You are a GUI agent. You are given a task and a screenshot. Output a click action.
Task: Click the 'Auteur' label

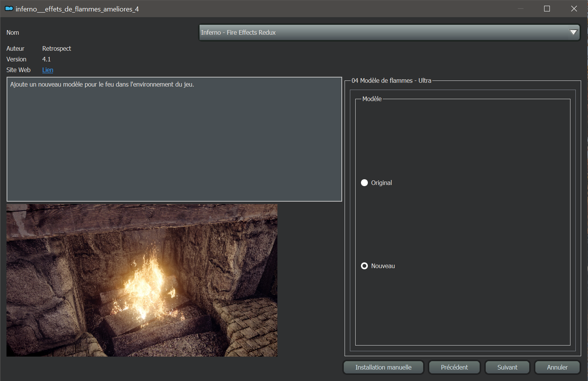[15, 48]
